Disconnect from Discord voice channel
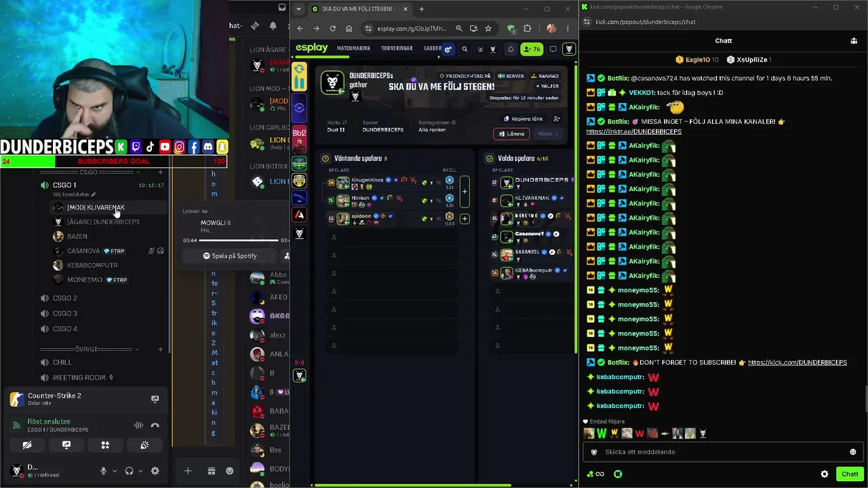 coord(155,425)
